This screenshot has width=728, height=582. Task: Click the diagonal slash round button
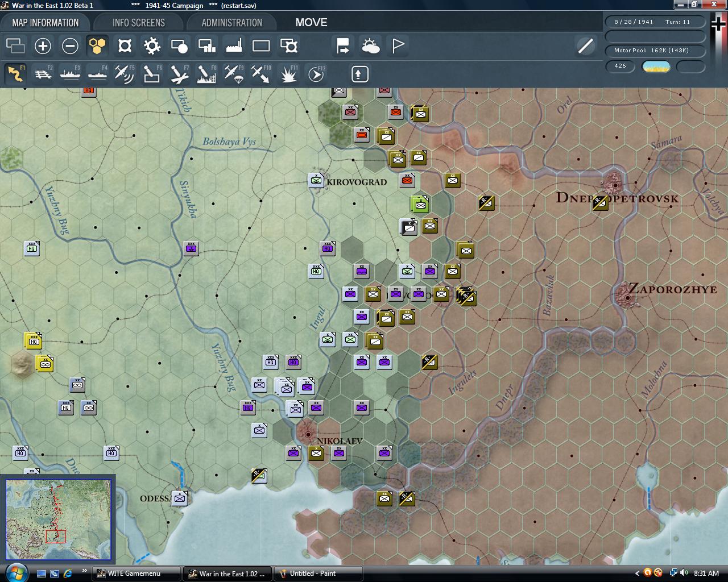(x=585, y=45)
